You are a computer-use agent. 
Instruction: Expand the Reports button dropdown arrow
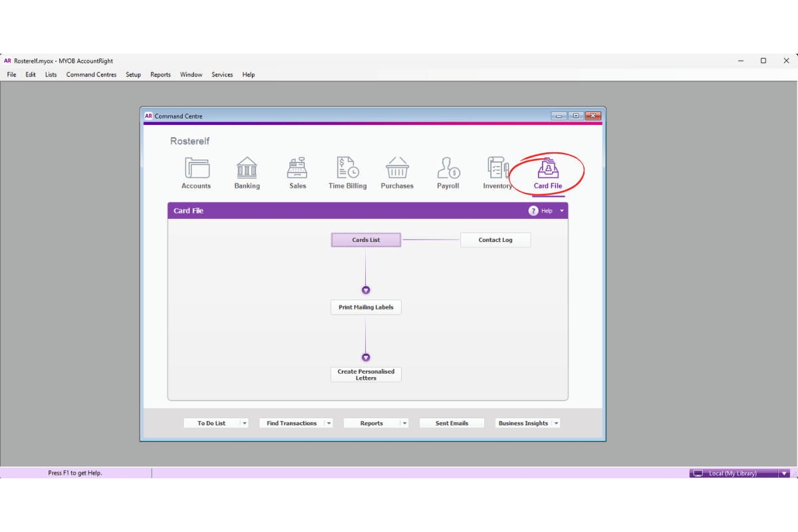(405, 423)
